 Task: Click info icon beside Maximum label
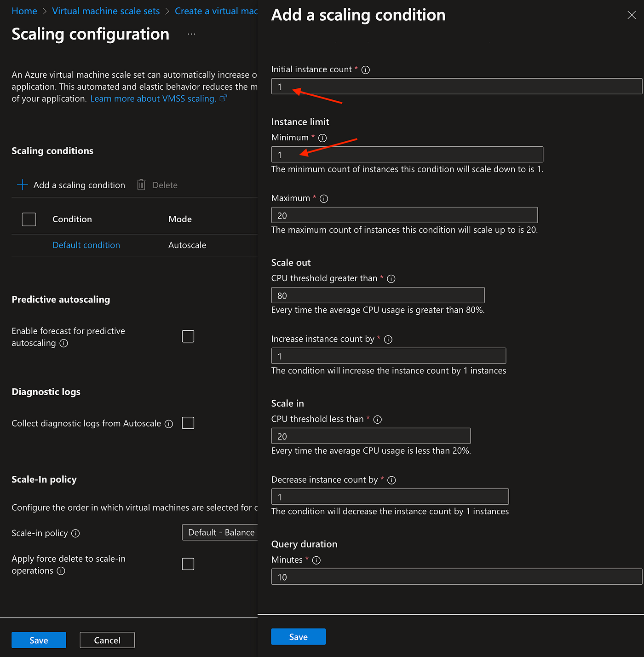(324, 199)
